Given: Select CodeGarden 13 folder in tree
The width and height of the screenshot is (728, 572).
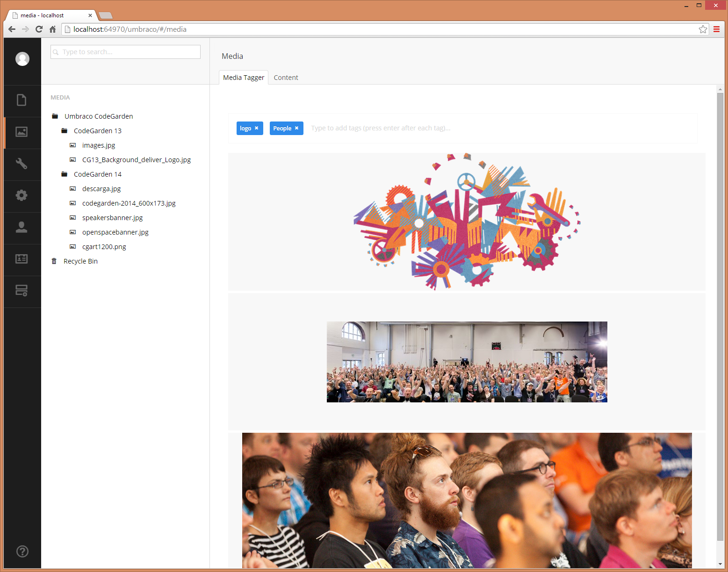Looking at the screenshot, I should [98, 131].
